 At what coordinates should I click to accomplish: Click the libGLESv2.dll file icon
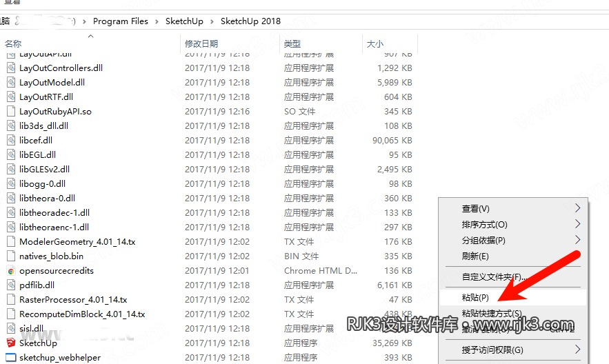pos(11,169)
